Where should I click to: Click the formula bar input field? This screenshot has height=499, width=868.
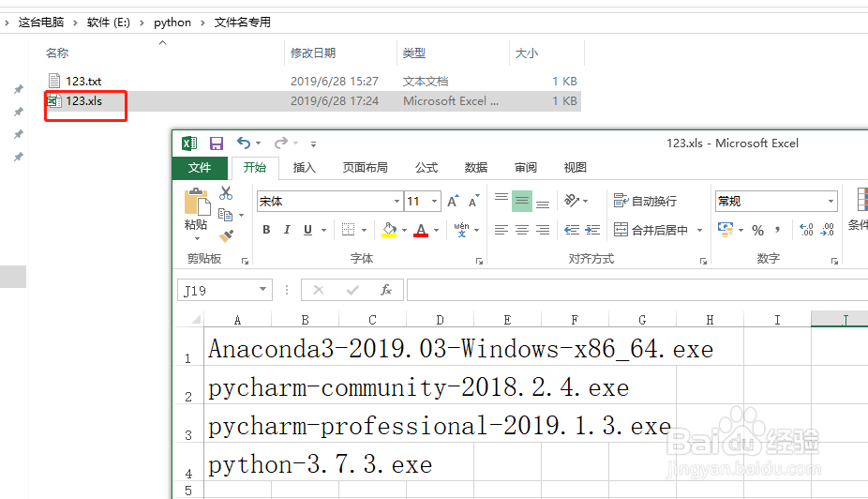pyautogui.click(x=636, y=290)
